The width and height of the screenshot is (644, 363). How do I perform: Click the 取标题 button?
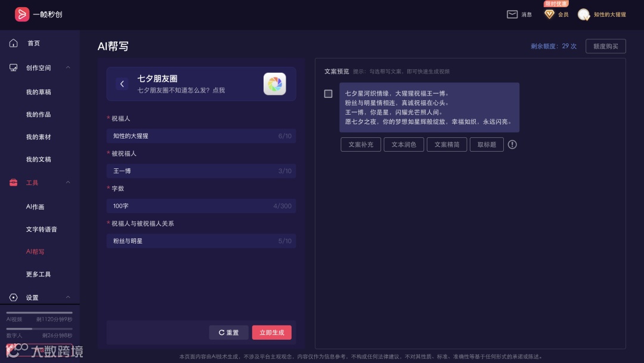point(487,144)
